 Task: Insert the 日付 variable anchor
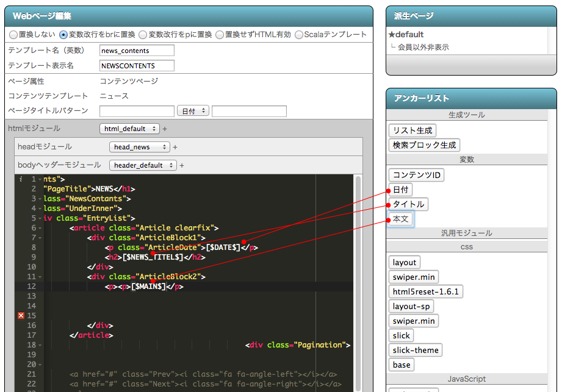pos(400,190)
